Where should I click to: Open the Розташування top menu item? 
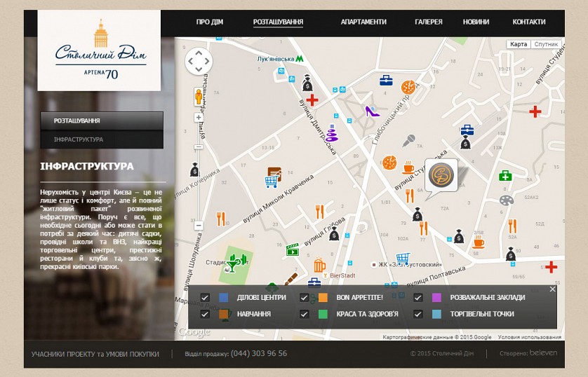click(x=278, y=22)
